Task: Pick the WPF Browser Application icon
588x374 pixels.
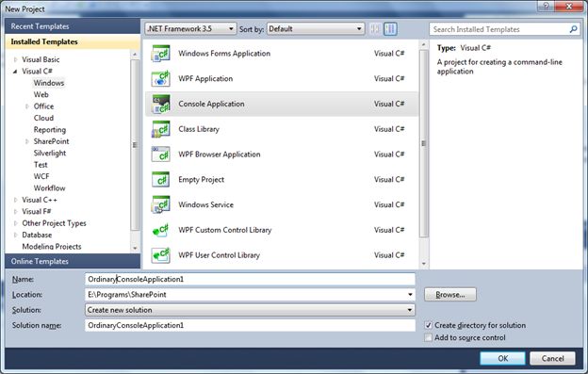Action: pos(160,154)
